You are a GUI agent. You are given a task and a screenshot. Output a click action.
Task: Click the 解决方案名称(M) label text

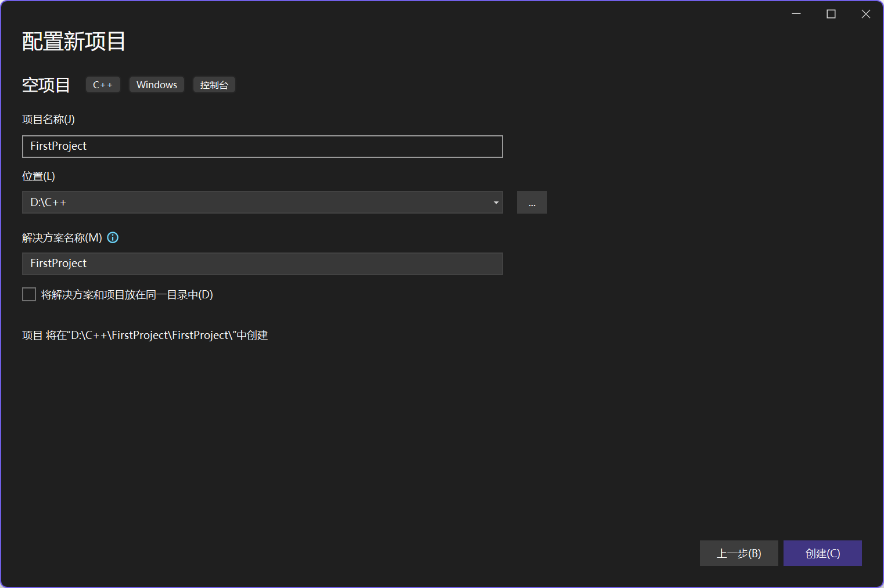click(62, 238)
